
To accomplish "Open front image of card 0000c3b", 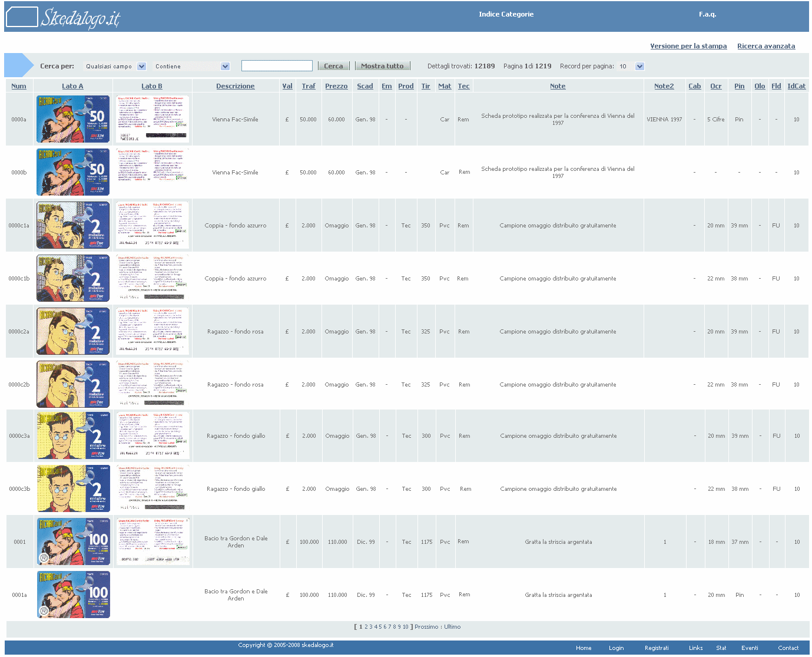I will (x=73, y=488).
